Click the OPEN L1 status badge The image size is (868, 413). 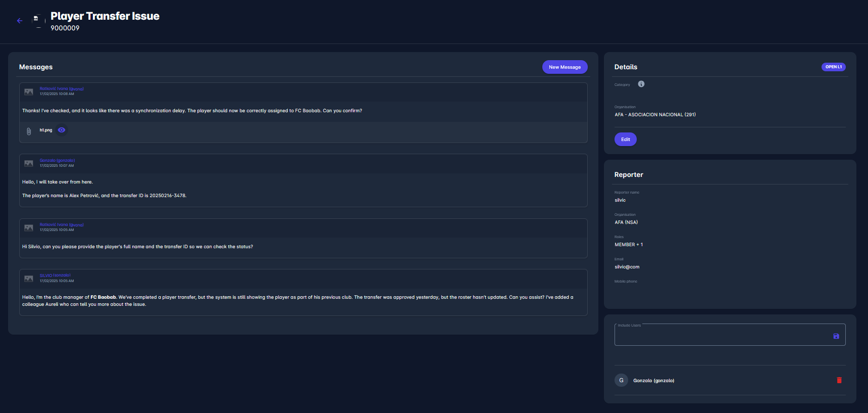(833, 67)
